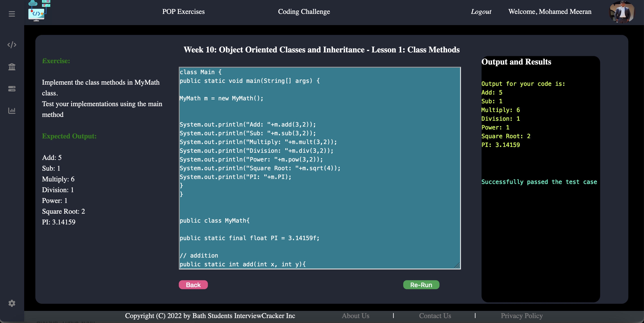Select the code exercises icon in the sidebar
The height and width of the screenshot is (323, 644).
12,45
